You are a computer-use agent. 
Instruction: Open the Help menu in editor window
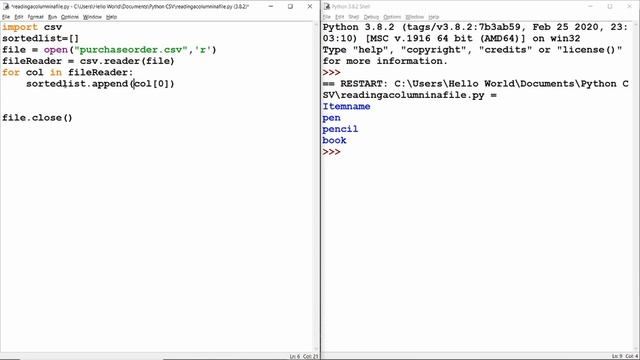click(111, 17)
